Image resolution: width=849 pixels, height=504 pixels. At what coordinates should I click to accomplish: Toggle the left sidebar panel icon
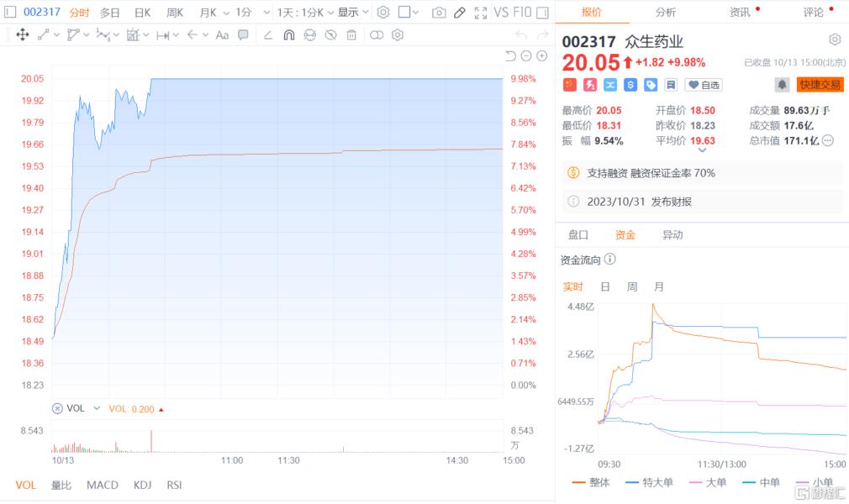click(x=10, y=12)
